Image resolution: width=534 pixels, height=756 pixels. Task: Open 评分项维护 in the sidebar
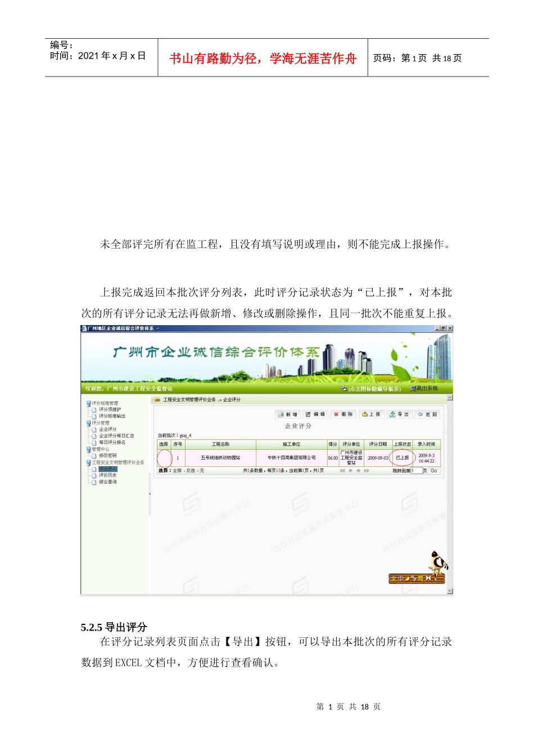click(110, 410)
